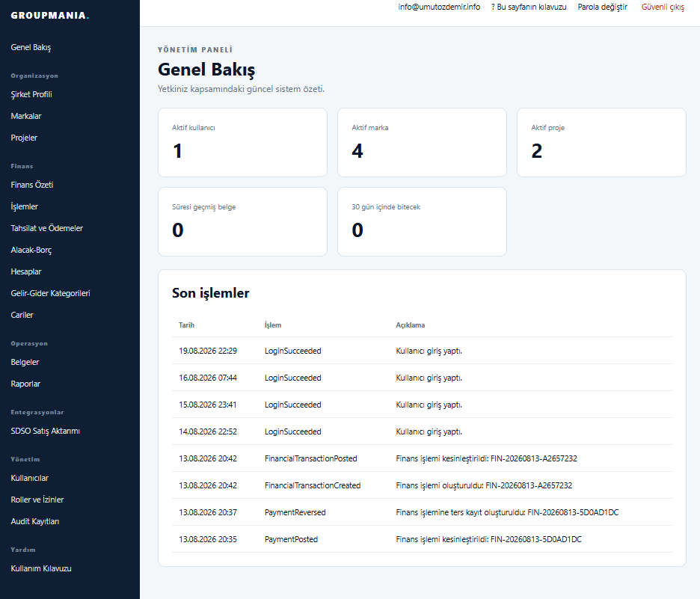Click the 13.08.2026 20:37 date cell

208,512
